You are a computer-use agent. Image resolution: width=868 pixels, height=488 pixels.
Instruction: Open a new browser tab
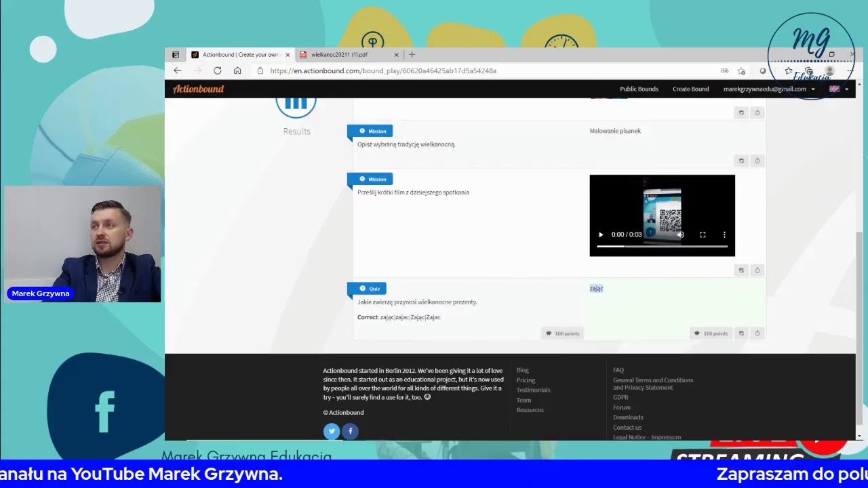tap(412, 55)
